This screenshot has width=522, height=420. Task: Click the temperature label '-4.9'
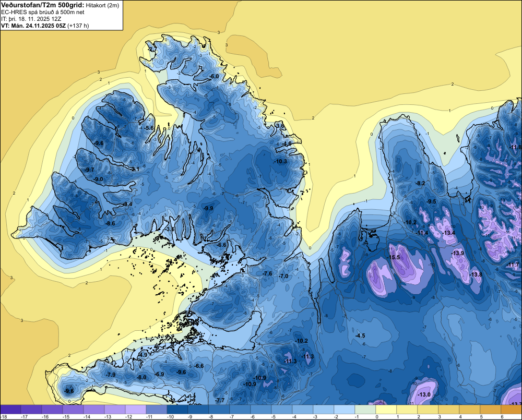tap(143, 355)
